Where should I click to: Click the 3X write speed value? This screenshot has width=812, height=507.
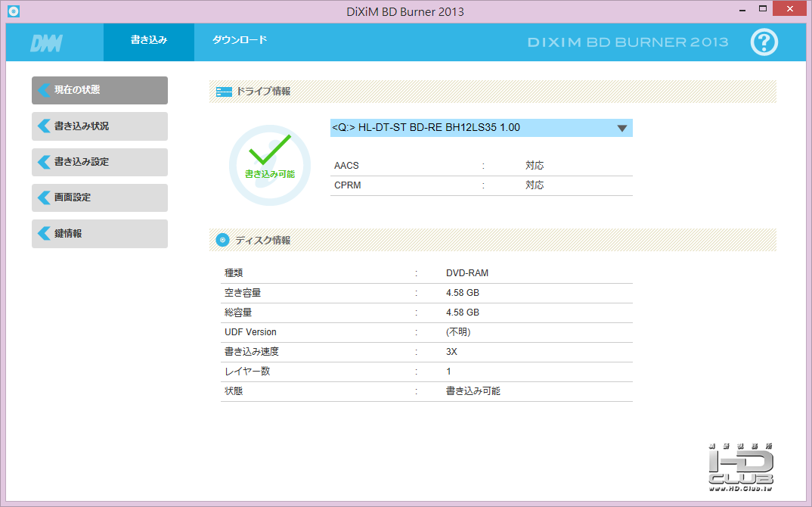point(451,351)
